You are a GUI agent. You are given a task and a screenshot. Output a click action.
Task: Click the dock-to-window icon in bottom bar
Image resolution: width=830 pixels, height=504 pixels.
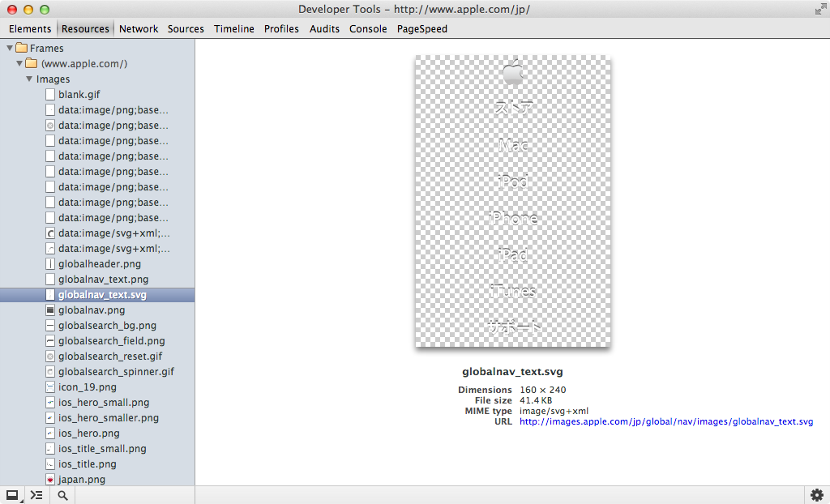coord(12,496)
